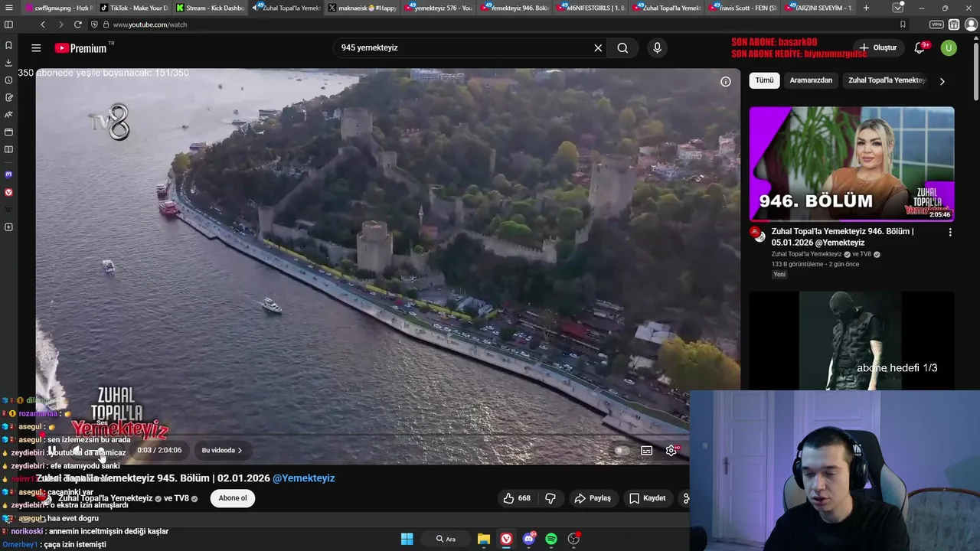Go back in browser history
Viewport: 980px width, 551px height.
[43, 24]
